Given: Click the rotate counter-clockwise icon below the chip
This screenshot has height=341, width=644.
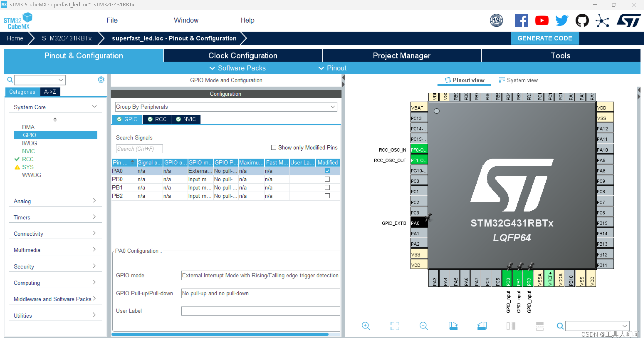Looking at the screenshot, I should 482,326.
